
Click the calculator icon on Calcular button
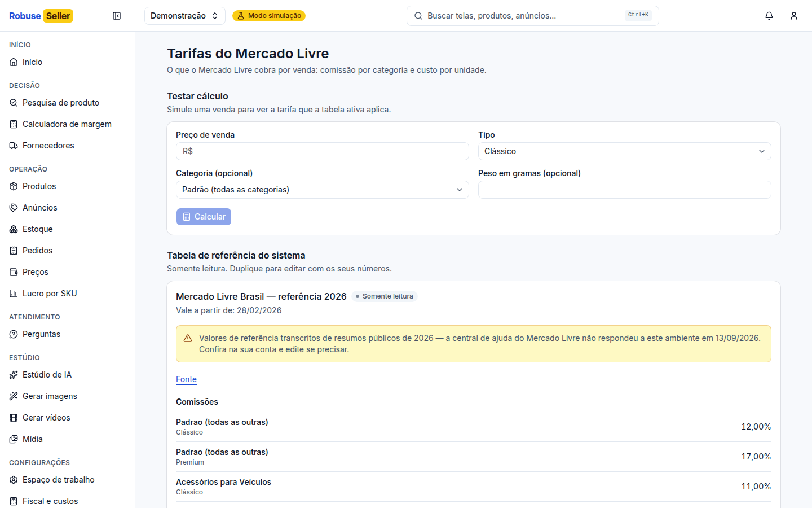point(187,217)
